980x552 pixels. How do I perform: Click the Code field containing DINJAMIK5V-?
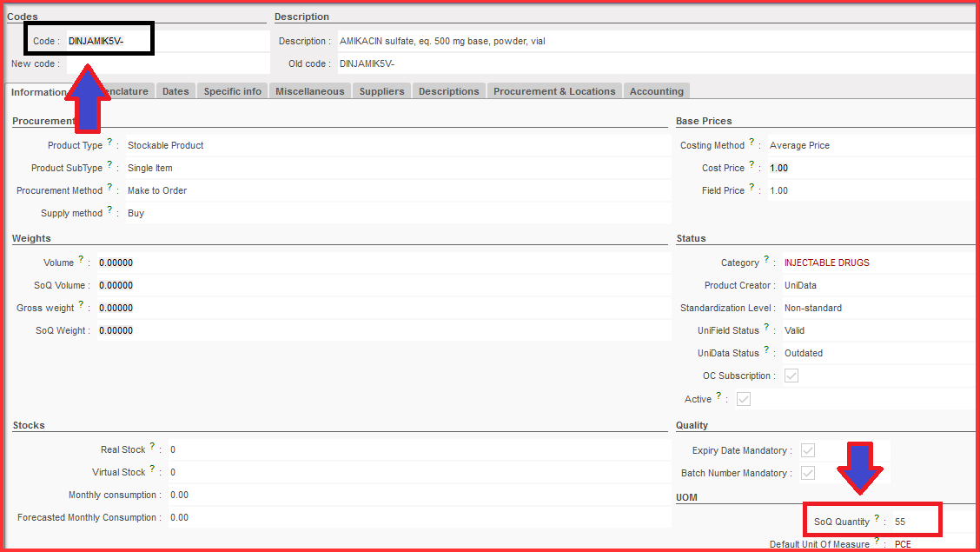point(109,41)
